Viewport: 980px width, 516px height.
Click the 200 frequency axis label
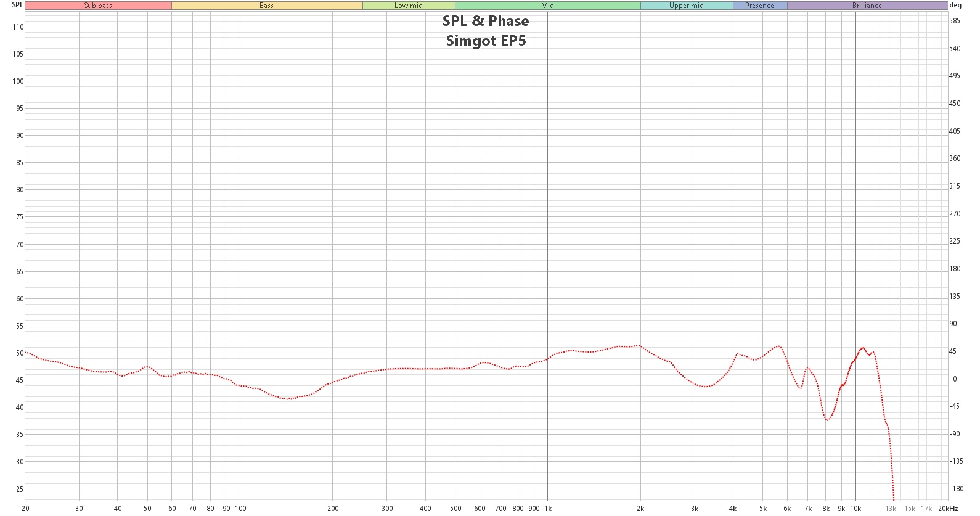coord(333,509)
